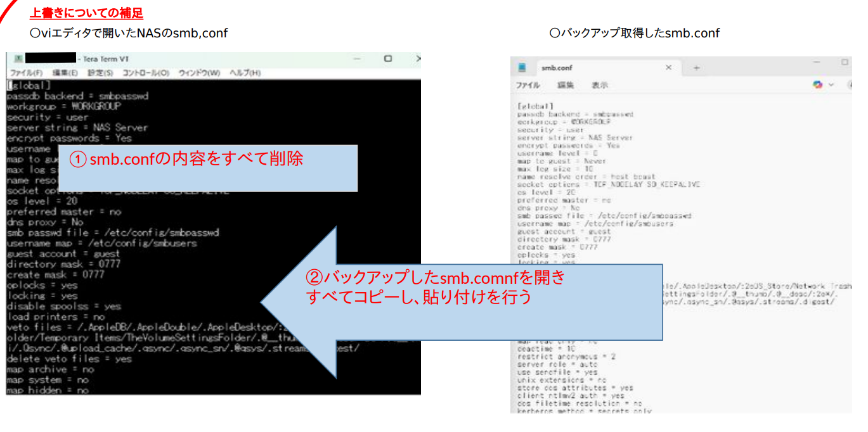Open the ファイル menu in Notepad
Image resolution: width=868 pixels, height=432 pixels.
528,85
